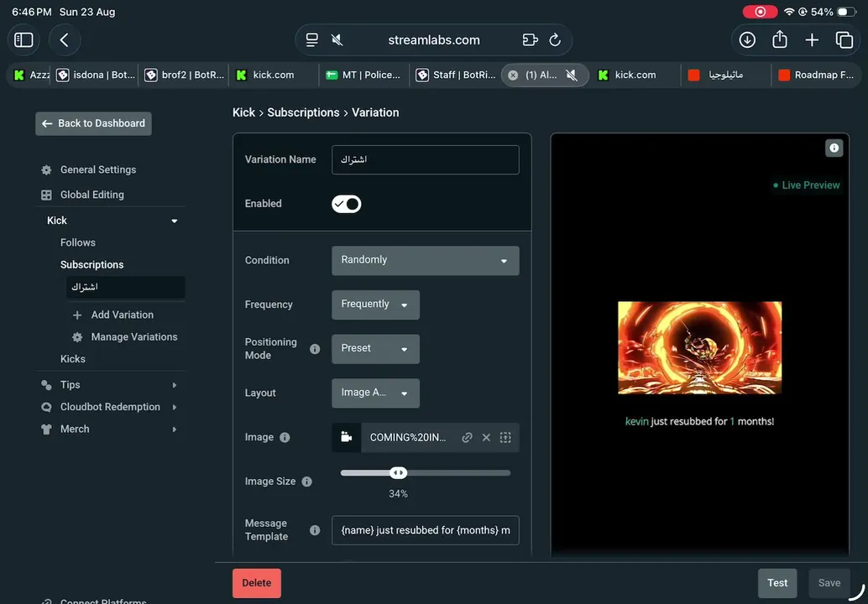868x604 pixels.
Task: Click in the Variation Name field
Action: pyautogui.click(x=425, y=160)
